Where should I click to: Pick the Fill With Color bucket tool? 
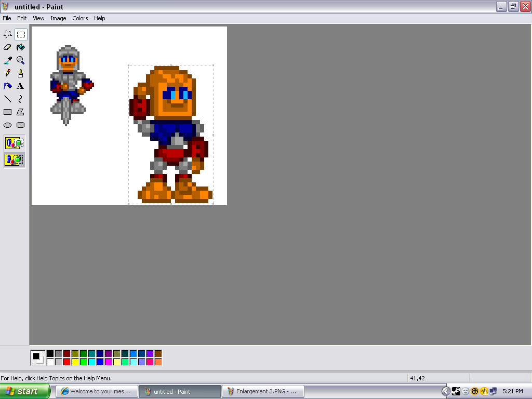20,47
